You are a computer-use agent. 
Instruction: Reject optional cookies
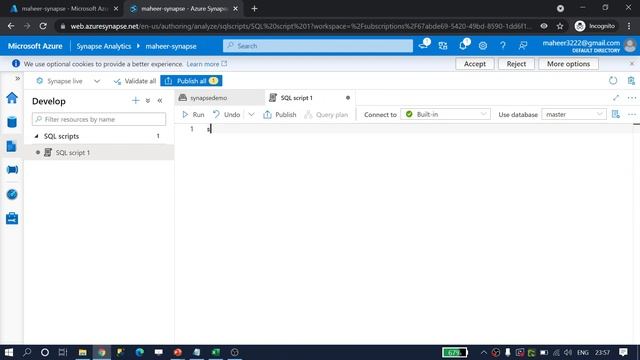pyautogui.click(x=516, y=64)
